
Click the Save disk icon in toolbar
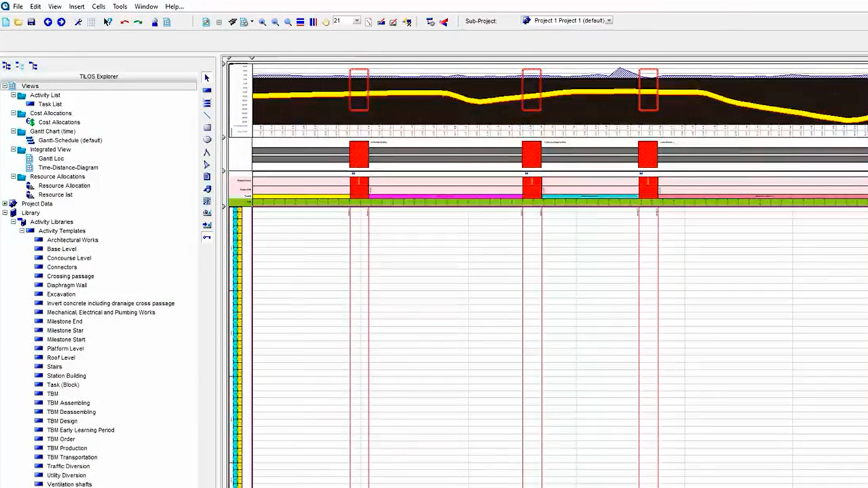pyautogui.click(x=31, y=22)
